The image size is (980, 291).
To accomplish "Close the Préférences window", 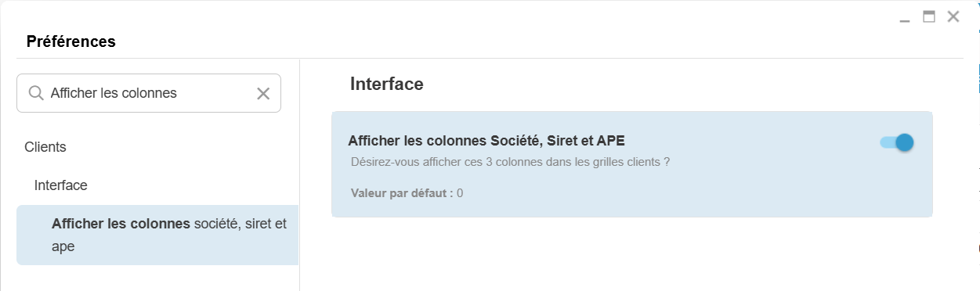I will pyautogui.click(x=953, y=16).
